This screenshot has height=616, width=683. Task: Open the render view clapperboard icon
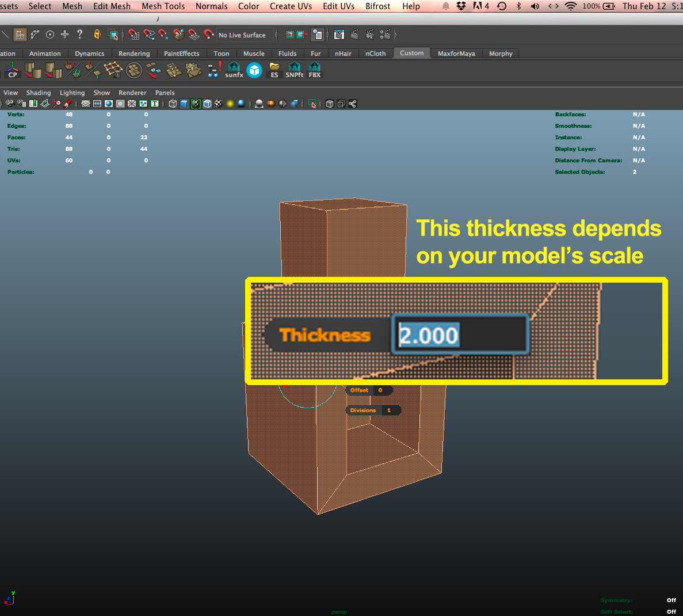pos(339,35)
